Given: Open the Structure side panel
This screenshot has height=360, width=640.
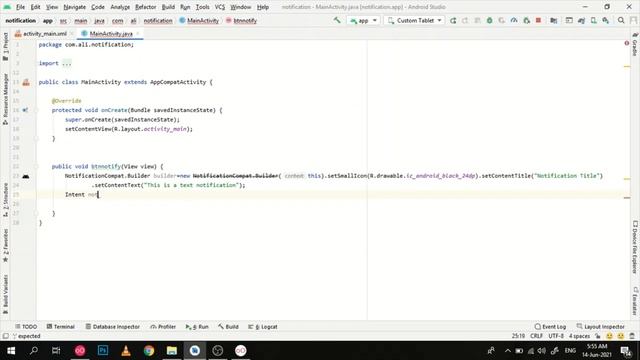Looking at the screenshot, I should 5,200.
